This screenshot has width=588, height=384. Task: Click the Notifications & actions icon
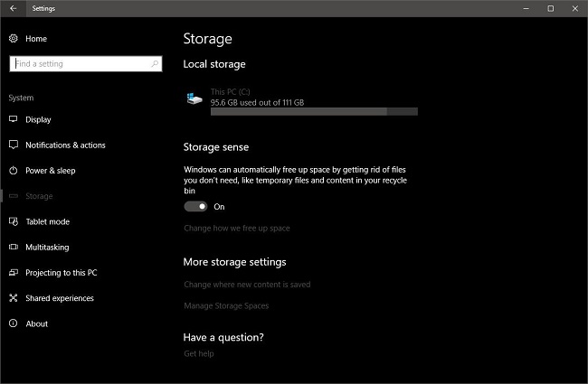click(x=14, y=145)
